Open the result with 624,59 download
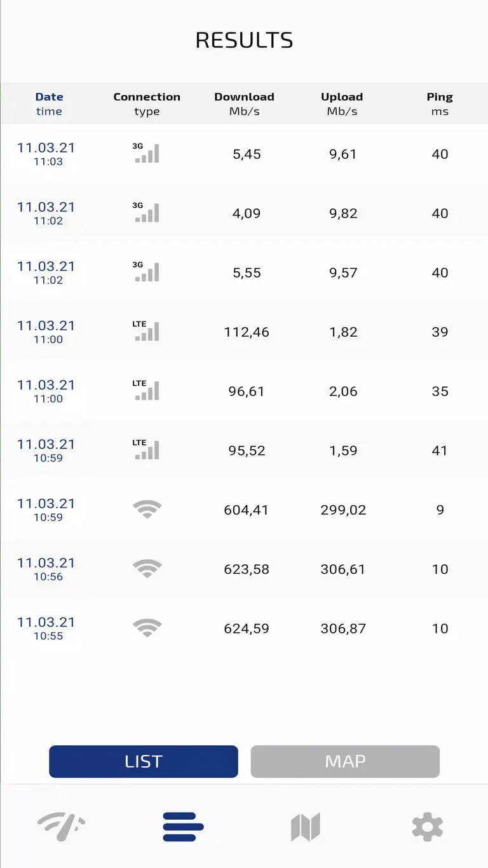Viewport: 488px width, 868px height. (x=247, y=628)
